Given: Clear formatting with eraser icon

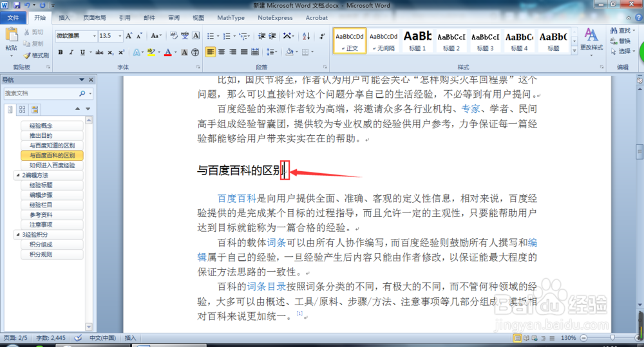Looking at the screenshot, I should [x=174, y=35].
